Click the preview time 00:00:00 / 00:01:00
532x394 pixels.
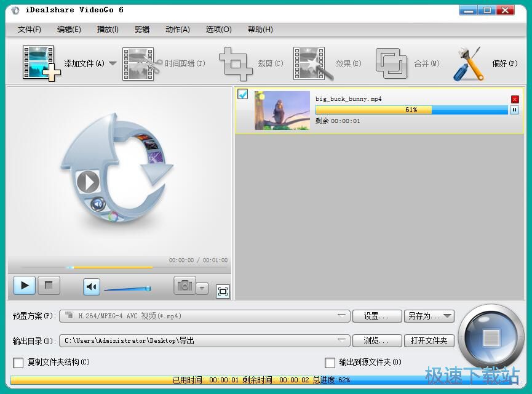point(198,260)
